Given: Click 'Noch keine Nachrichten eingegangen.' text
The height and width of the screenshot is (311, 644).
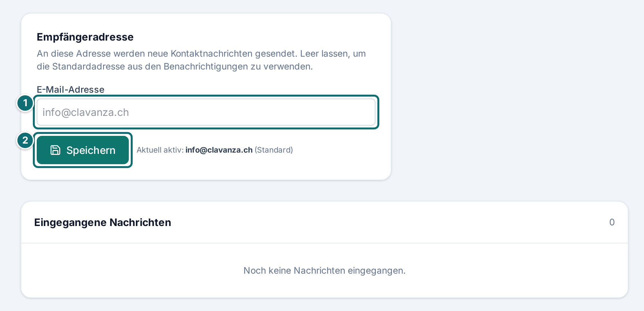Looking at the screenshot, I should (x=325, y=270).
